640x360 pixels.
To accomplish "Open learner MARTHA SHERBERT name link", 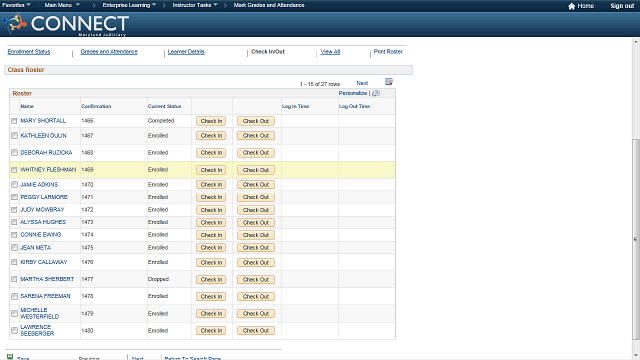I will point(47,279).
